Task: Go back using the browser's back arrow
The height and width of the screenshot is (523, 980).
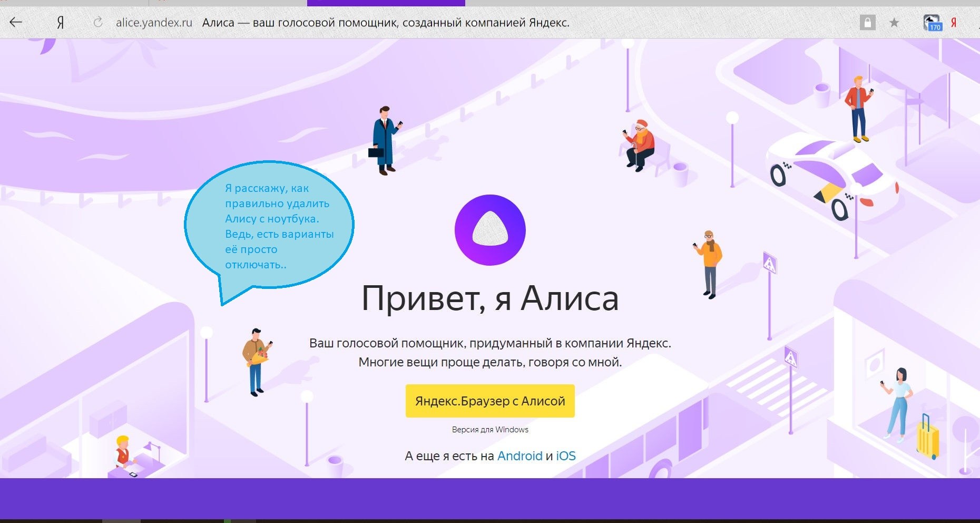Action: tap(16, 22)
